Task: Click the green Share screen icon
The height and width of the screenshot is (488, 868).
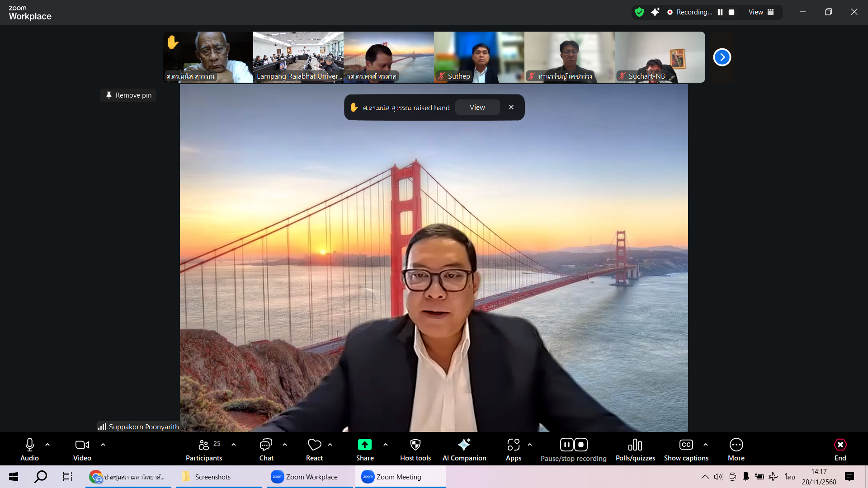Action: coord(364,445)
